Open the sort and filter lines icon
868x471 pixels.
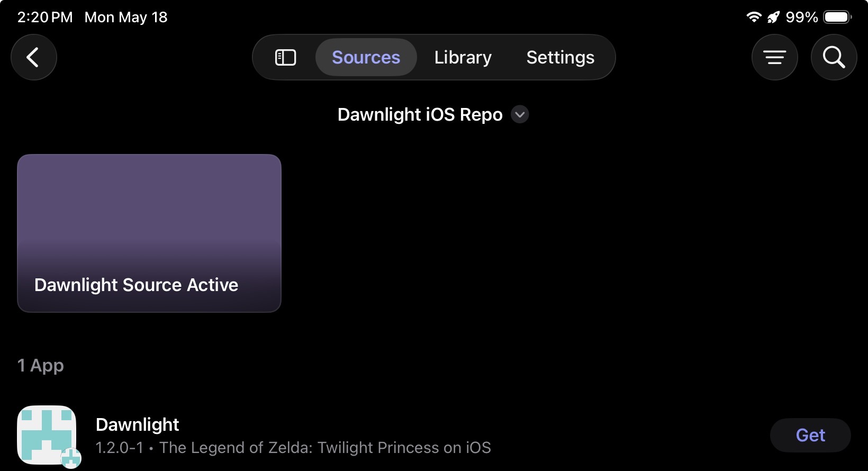775,57
